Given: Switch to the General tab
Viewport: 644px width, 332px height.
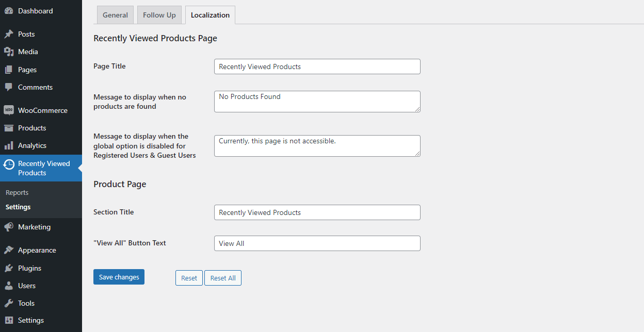Looking at the screenshot, I should [x=115, y=15].
